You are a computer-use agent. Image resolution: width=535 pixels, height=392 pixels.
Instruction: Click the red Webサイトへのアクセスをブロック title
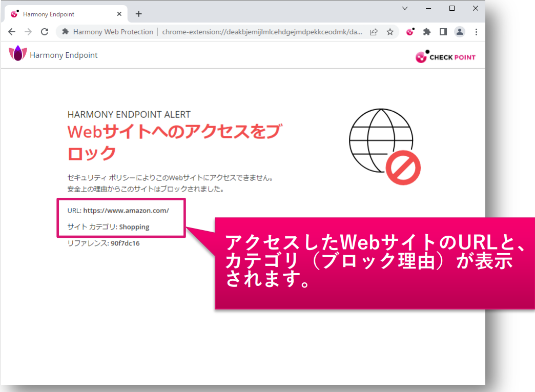(x=175, y=142)
